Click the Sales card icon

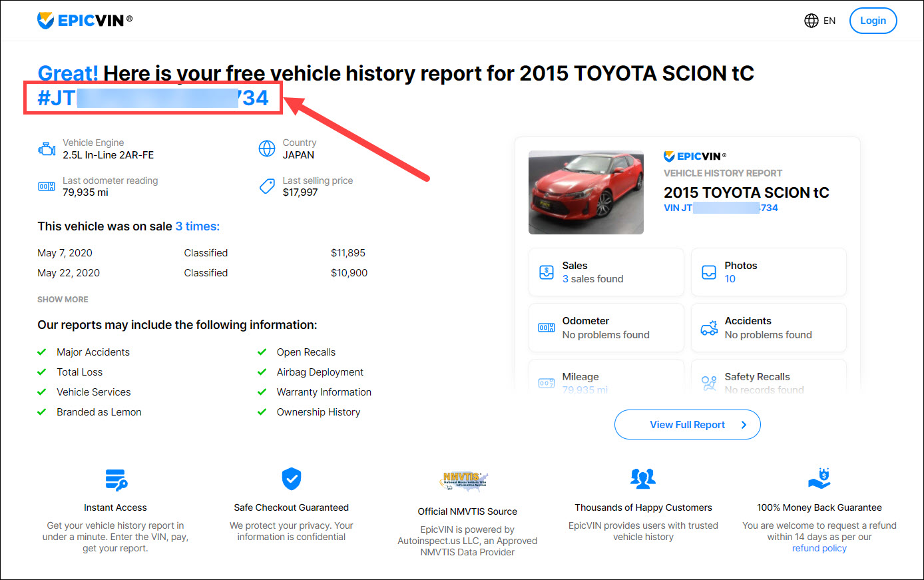[547, 272]
